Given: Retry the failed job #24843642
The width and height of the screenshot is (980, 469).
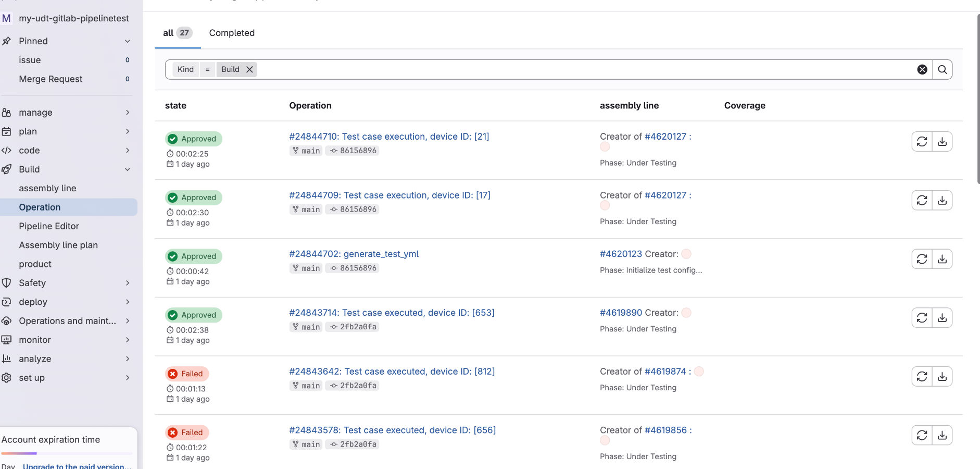Looking at the screenshot, I should (922, 377).
